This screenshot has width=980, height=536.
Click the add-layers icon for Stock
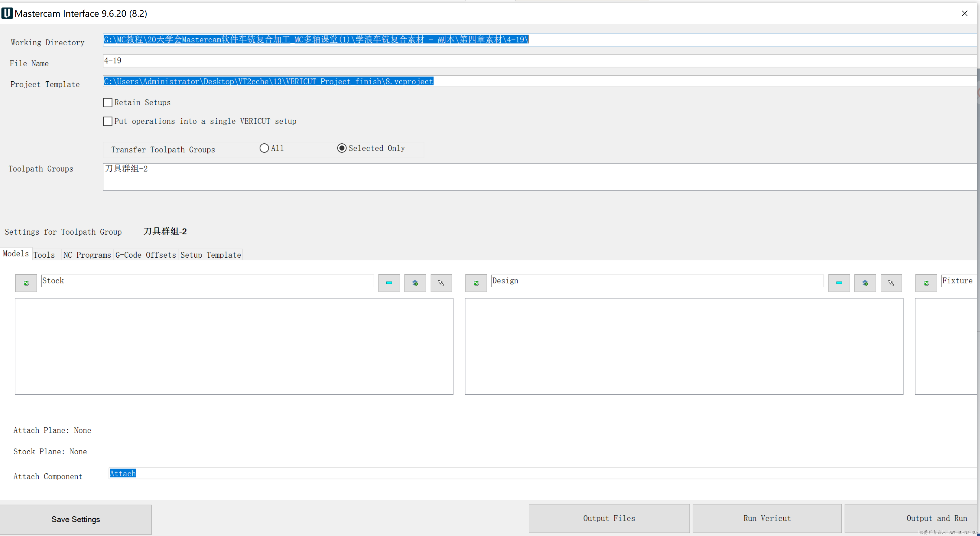pyautogui.click(x=415, y=283)
